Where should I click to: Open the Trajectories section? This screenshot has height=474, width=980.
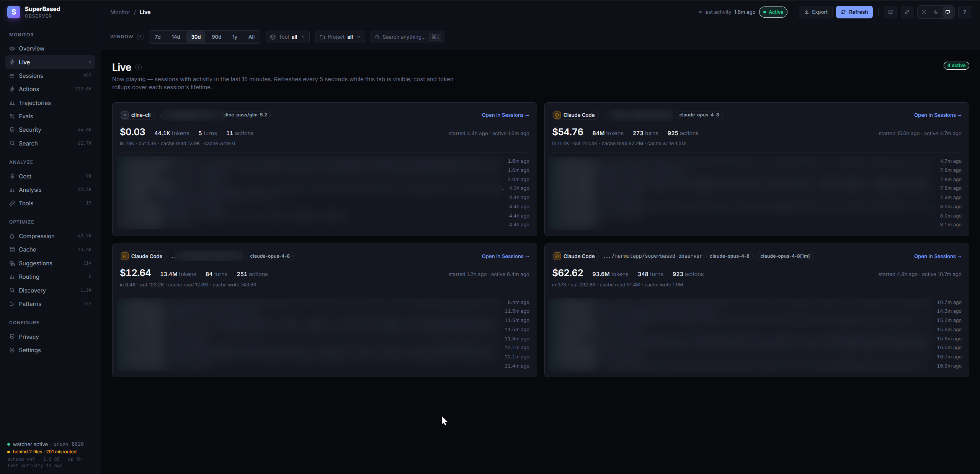[x=50, y=103]
